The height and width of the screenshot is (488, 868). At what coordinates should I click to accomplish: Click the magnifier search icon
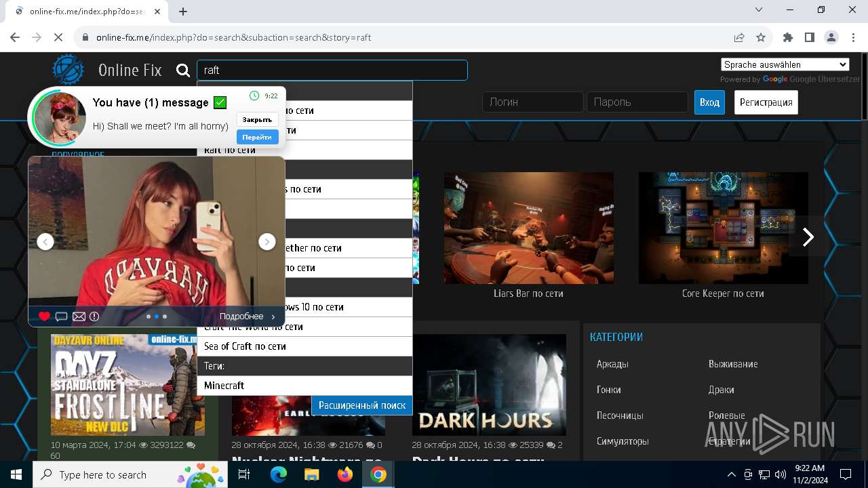[x=183, y=70]
